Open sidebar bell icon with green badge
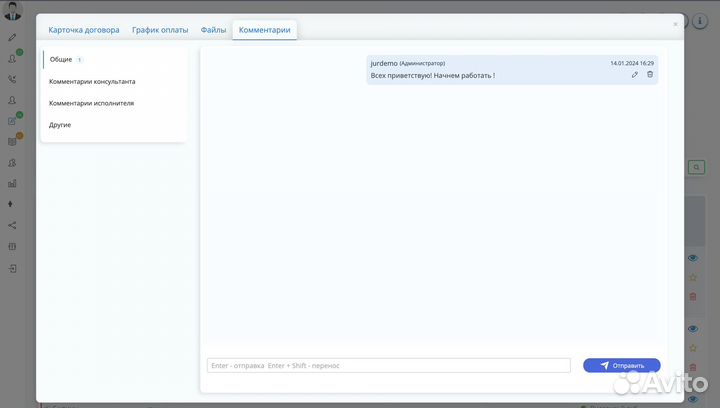Image resolution: width=720 pixels, height=408 pixels. pyautogui.click(x=13, y=59)
